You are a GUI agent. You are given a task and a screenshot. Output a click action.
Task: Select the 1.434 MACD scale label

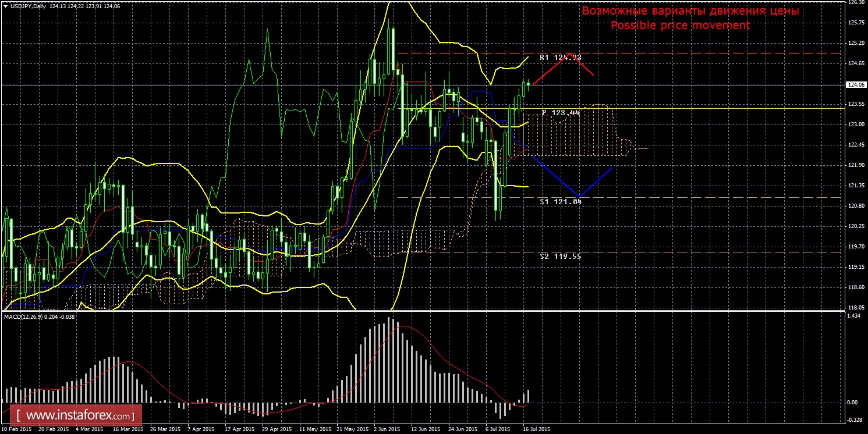(853, 316)
